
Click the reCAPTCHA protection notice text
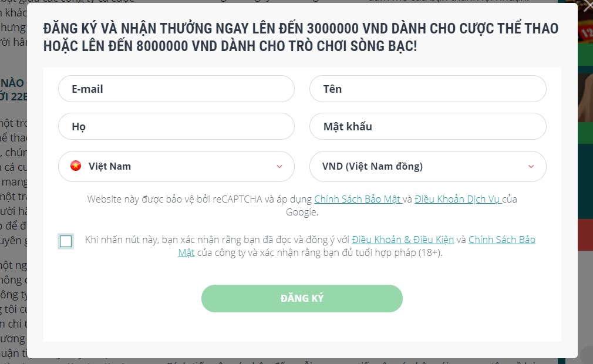[x=200, y=199]
